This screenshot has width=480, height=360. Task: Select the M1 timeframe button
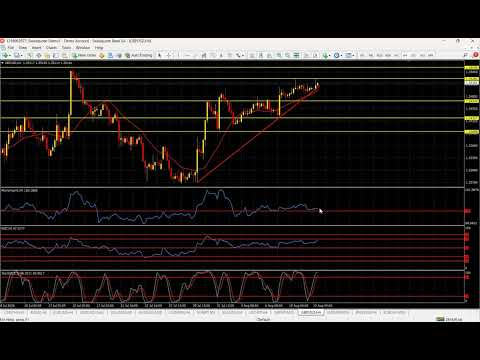tap(362, 55)
